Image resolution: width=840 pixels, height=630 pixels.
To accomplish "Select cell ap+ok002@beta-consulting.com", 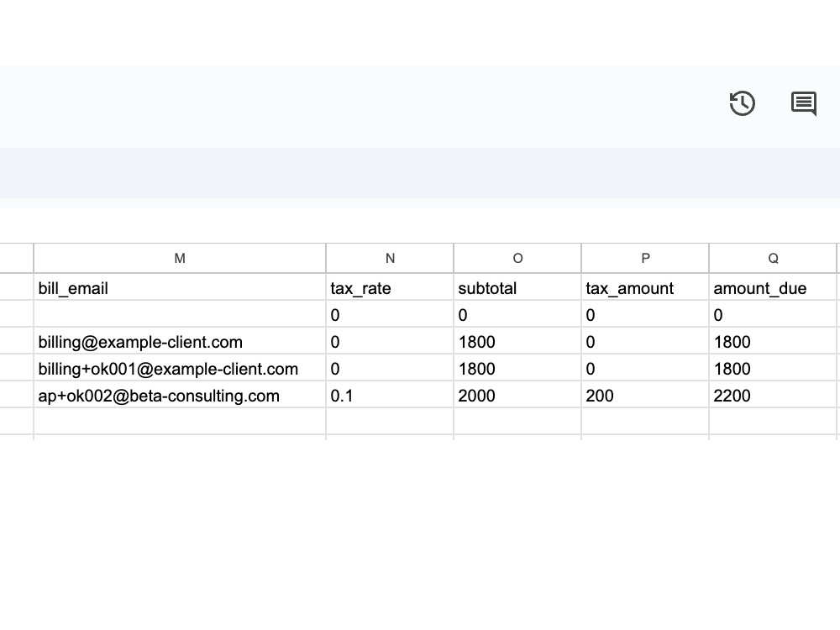I will tap(180, 395).
